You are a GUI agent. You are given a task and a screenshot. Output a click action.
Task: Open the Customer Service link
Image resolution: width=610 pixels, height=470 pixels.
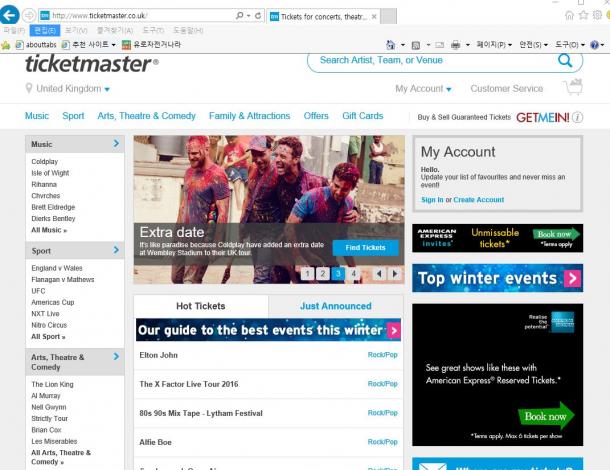[x=507, y=89]
